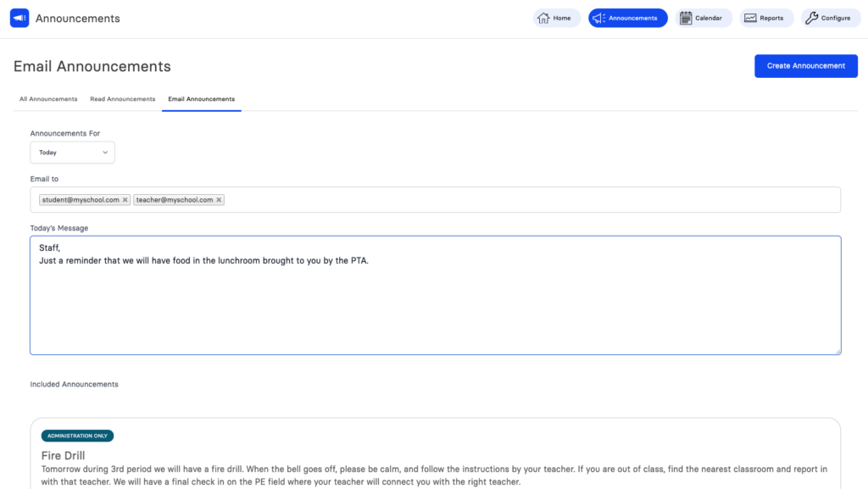The image size is (868, 489).
Task: Open the Read Announcements tab
Action: [x=122, y=99]
